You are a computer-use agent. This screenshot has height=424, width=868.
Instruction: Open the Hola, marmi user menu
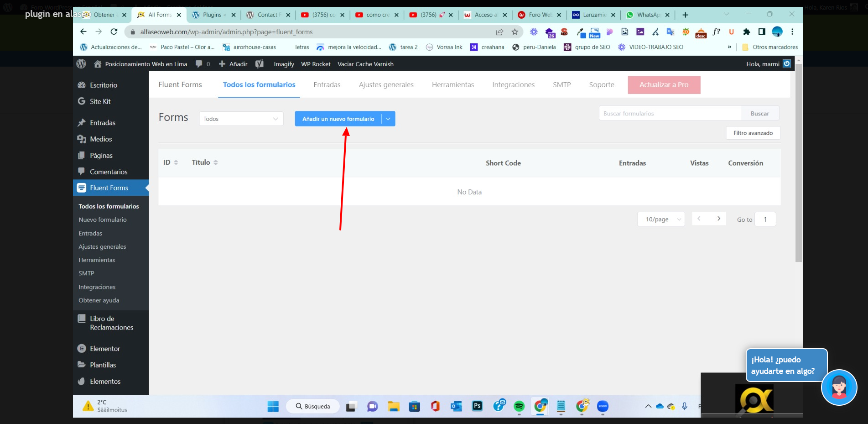(x=768, y=64)
